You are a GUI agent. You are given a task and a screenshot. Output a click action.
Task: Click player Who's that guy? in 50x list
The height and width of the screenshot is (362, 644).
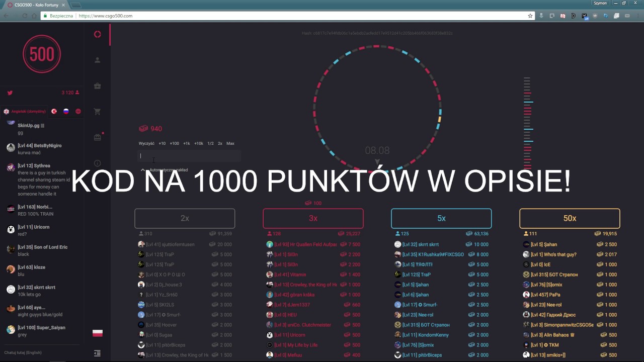coord(553,254)
